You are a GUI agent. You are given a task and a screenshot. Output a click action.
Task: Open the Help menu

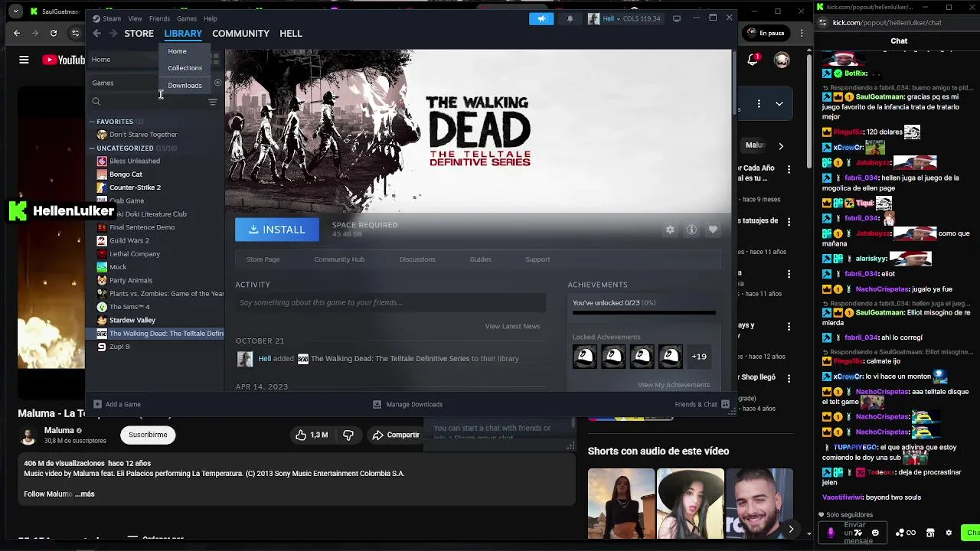[x=210, y=18]
